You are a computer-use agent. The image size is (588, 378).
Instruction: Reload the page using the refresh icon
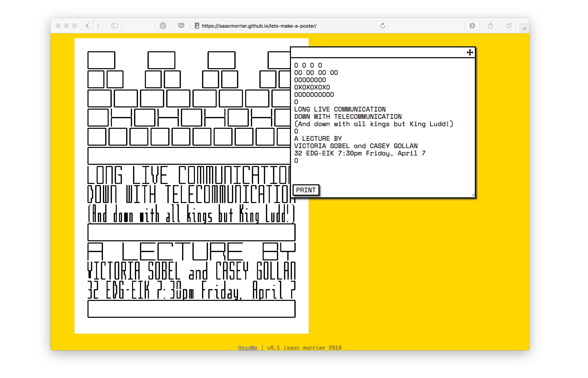tap(382, 25)
